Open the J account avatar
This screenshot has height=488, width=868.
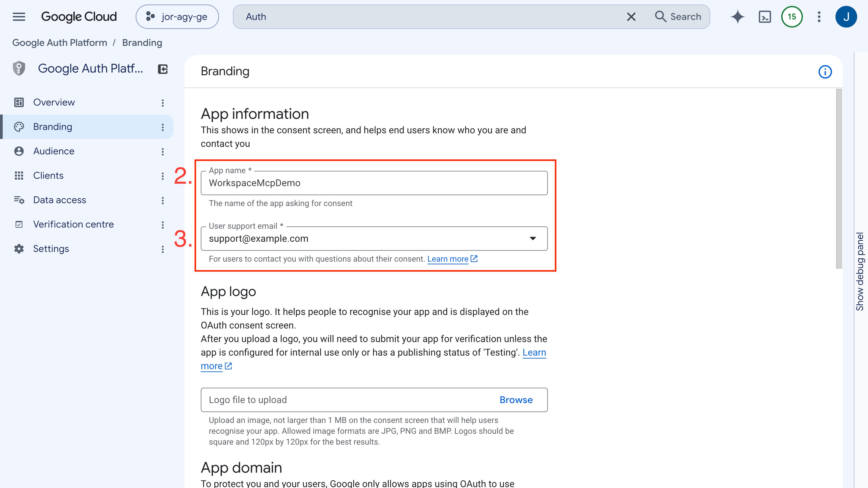pyautogui.click(x=846, y=16)
